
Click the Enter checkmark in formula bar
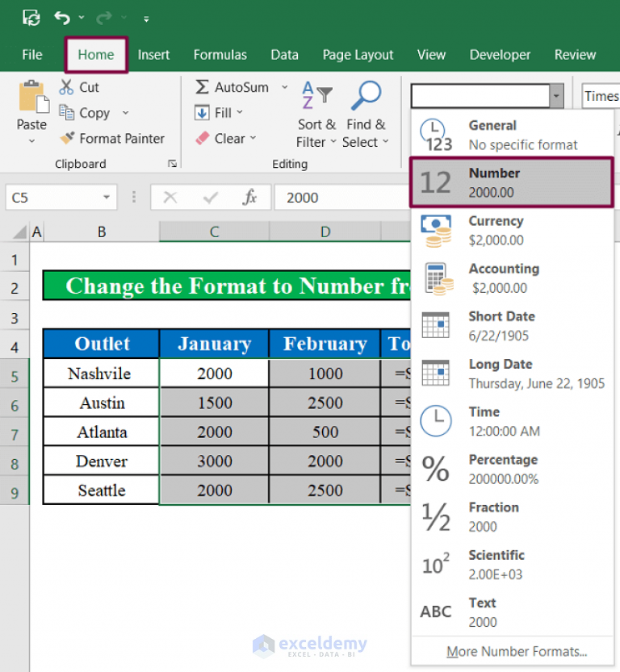pos(211,198)
